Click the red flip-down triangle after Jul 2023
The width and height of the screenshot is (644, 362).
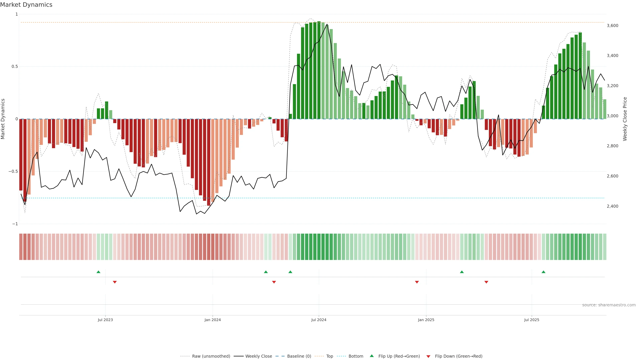[x=115, y=282]
